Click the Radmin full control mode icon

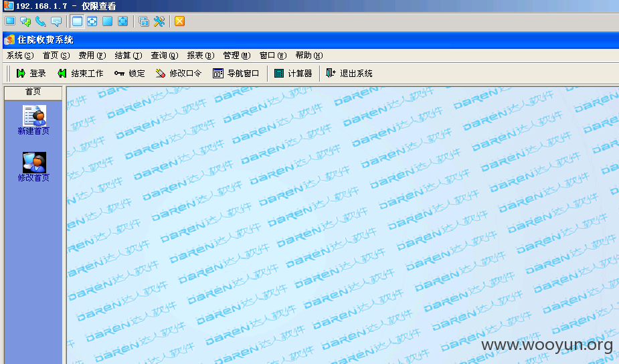10,21
